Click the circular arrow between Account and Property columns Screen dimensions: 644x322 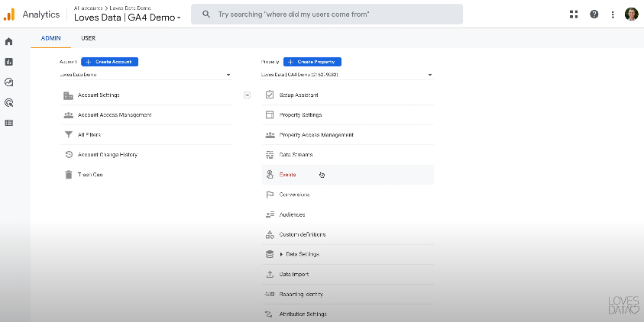pyautogui.click(x=247, y=95)
